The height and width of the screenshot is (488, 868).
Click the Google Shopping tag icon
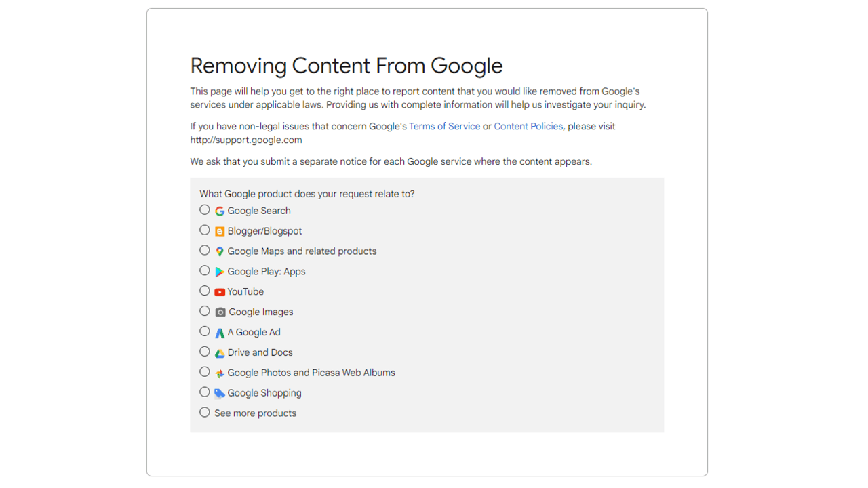[219, 392]
